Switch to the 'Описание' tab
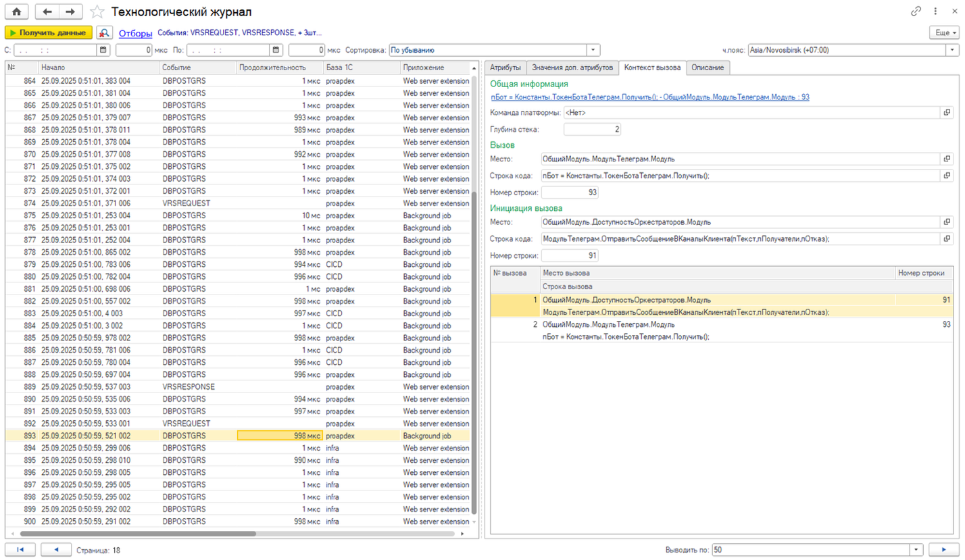 pyautogui.click(x=707, y=68)
